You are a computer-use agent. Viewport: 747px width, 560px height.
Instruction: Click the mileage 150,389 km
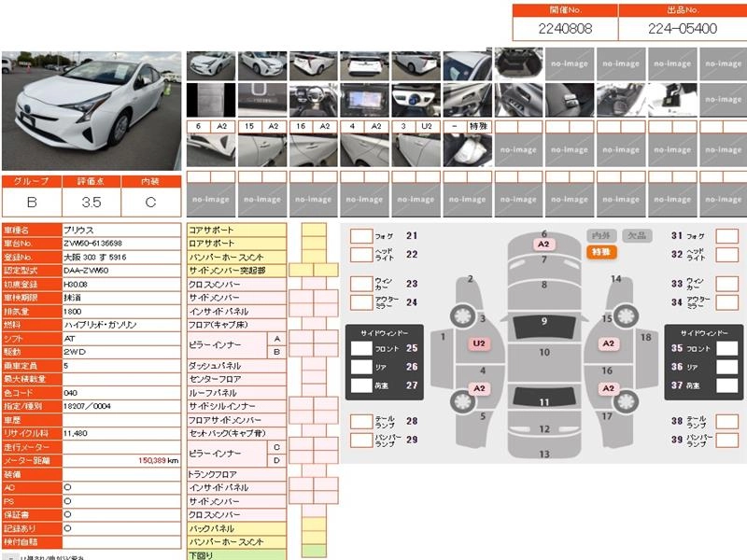[158, 460]
